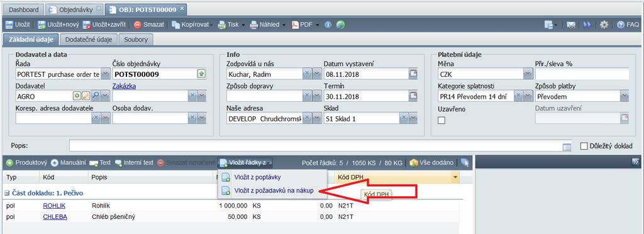
Task: Add an Interní text row
Action: 135,162
